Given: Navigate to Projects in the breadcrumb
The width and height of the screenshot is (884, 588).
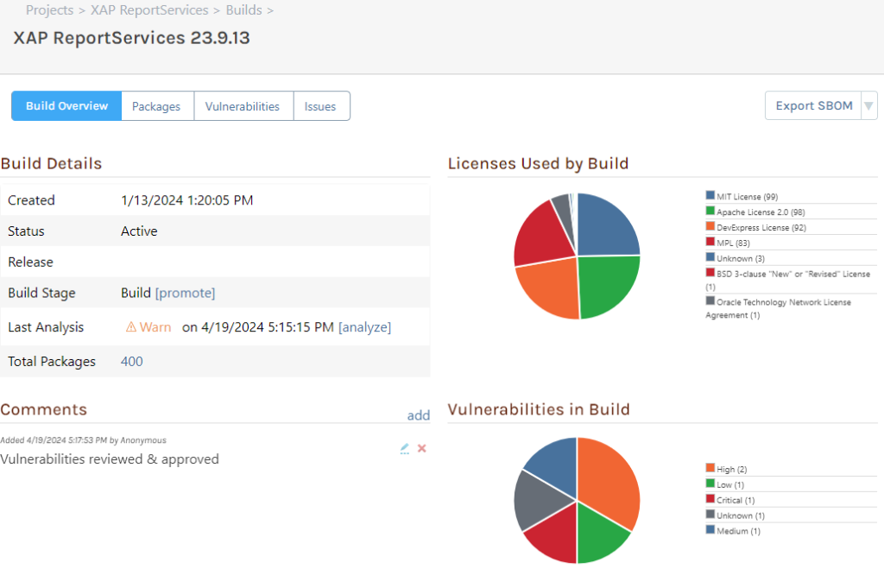Looking at the screenshot, I should (49, 10).
